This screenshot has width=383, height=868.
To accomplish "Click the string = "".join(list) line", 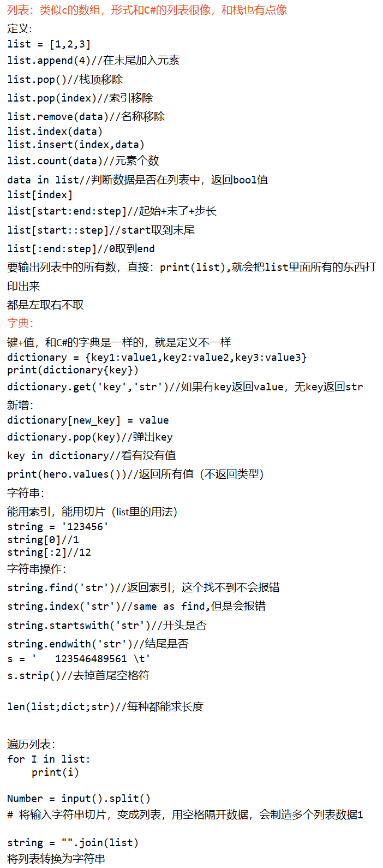I will (x=73, y=843).
